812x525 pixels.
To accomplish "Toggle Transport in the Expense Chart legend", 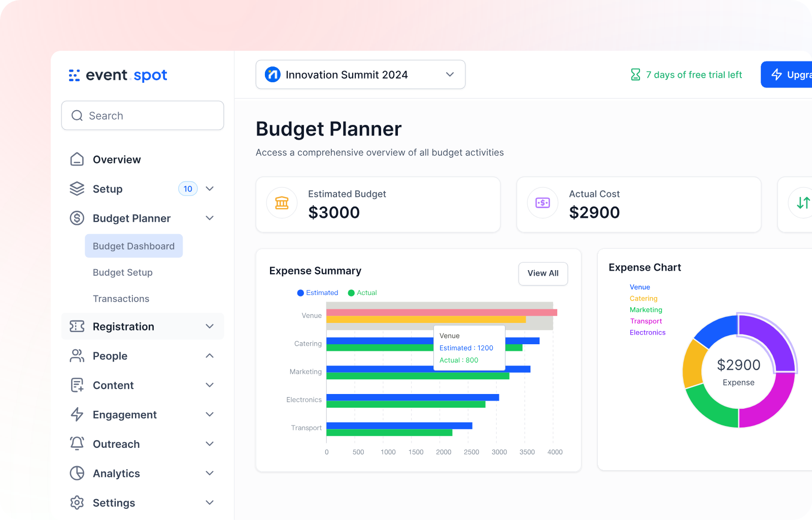I will tap(646, 321).
